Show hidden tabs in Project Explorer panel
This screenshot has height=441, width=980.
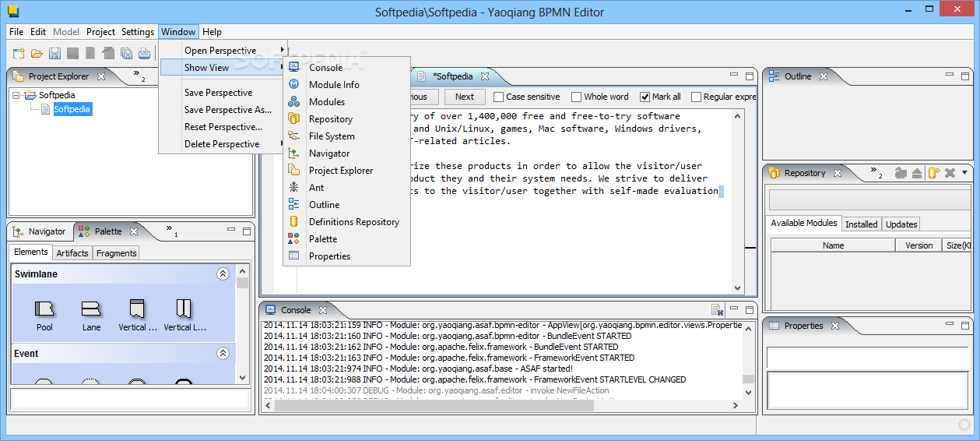click(139, 76)
